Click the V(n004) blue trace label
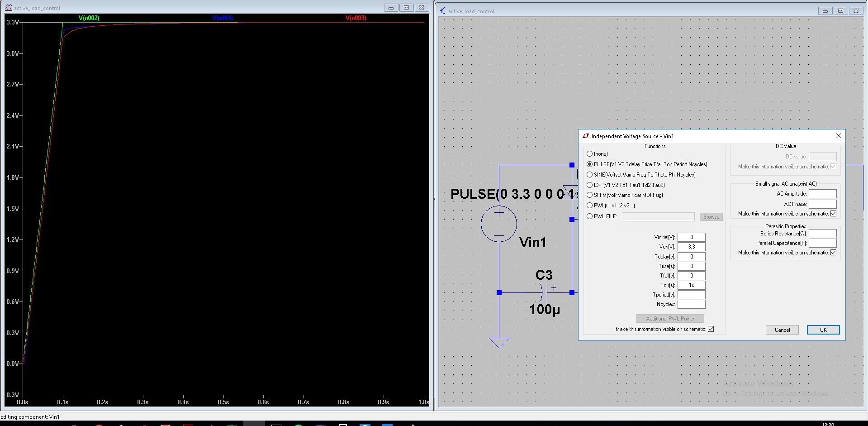The image size is (868, 426). pos(222,18)
